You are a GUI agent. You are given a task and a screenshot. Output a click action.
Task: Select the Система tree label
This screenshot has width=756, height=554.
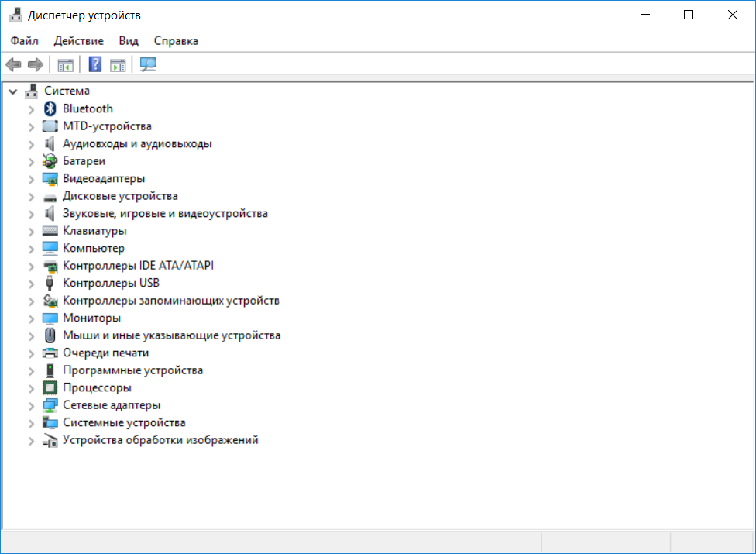pos(67,91)
